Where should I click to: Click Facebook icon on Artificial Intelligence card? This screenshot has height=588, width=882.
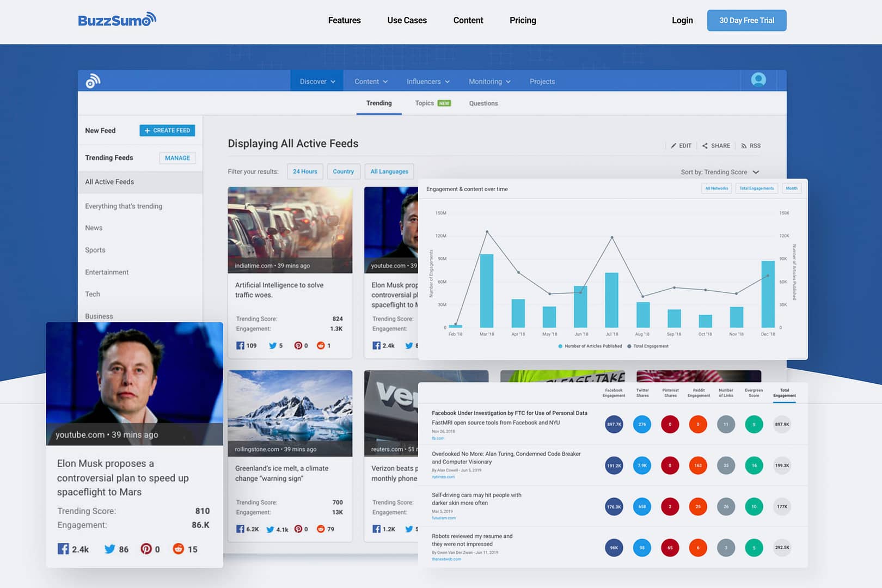pos(240,346)
